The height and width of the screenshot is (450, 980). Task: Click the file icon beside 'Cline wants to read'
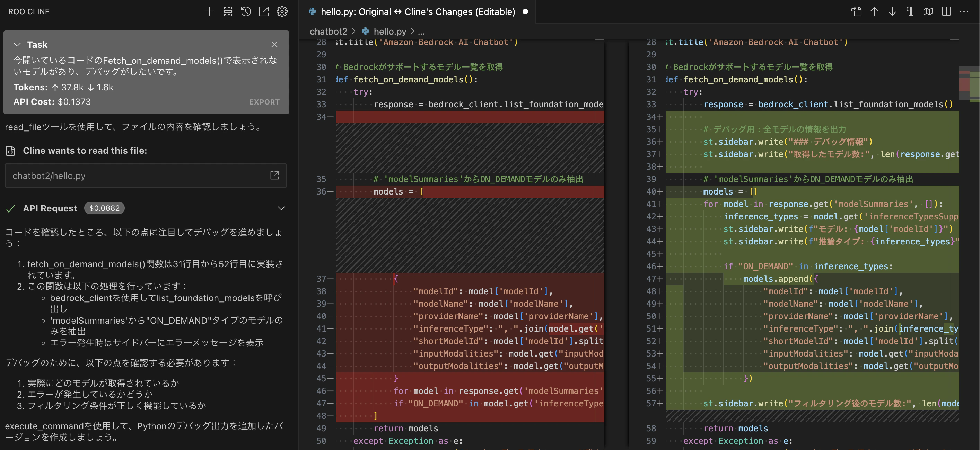[x=11, y=151]
